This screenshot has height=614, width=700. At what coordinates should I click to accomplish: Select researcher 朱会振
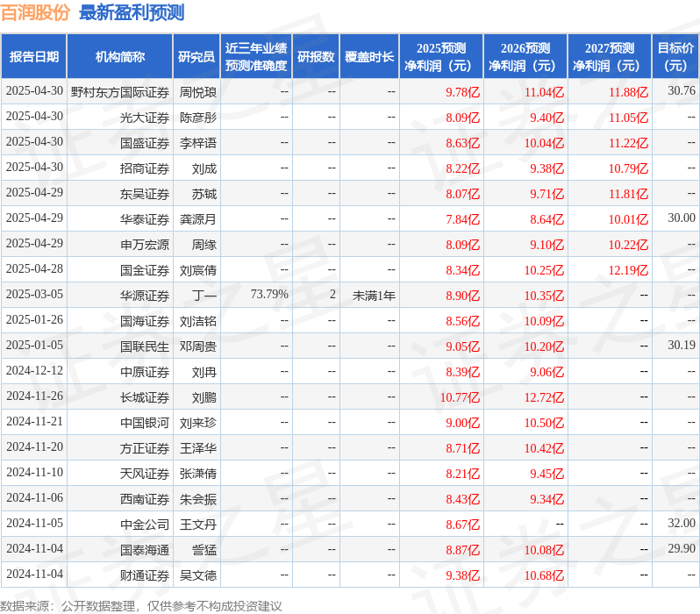197,500
